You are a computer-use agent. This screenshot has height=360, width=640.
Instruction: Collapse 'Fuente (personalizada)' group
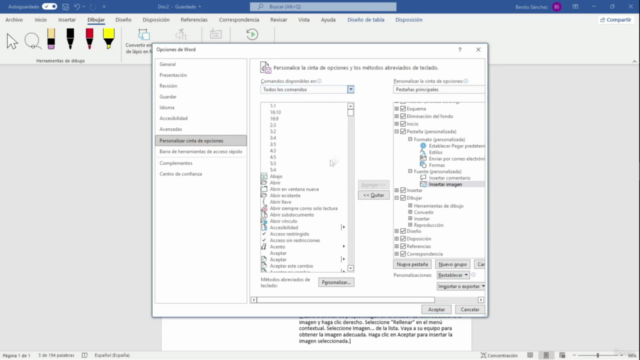click(410, 171)
